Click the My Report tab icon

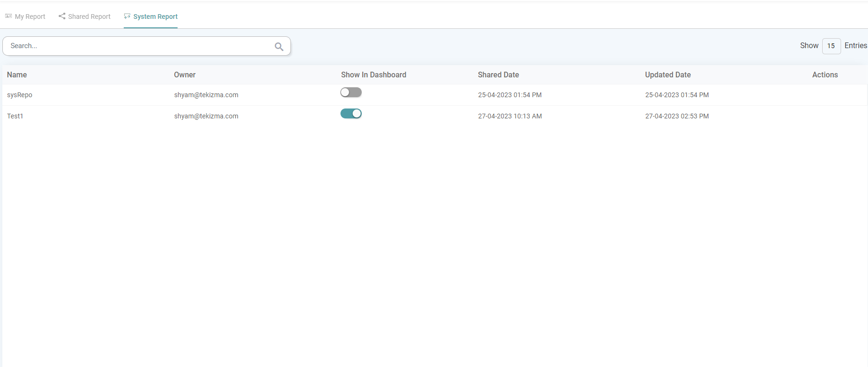click(9, 16)
